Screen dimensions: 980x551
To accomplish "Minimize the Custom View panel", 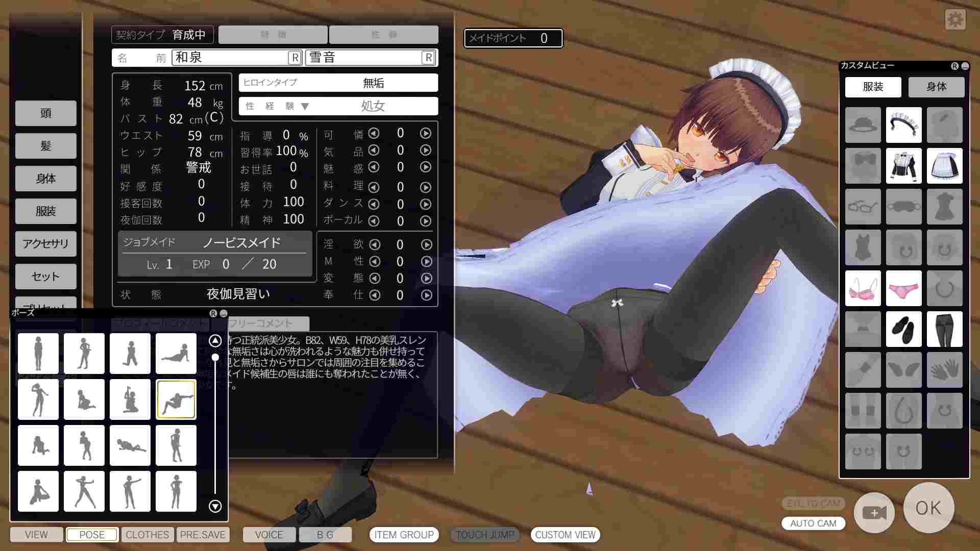I will [x=965, y=66].
